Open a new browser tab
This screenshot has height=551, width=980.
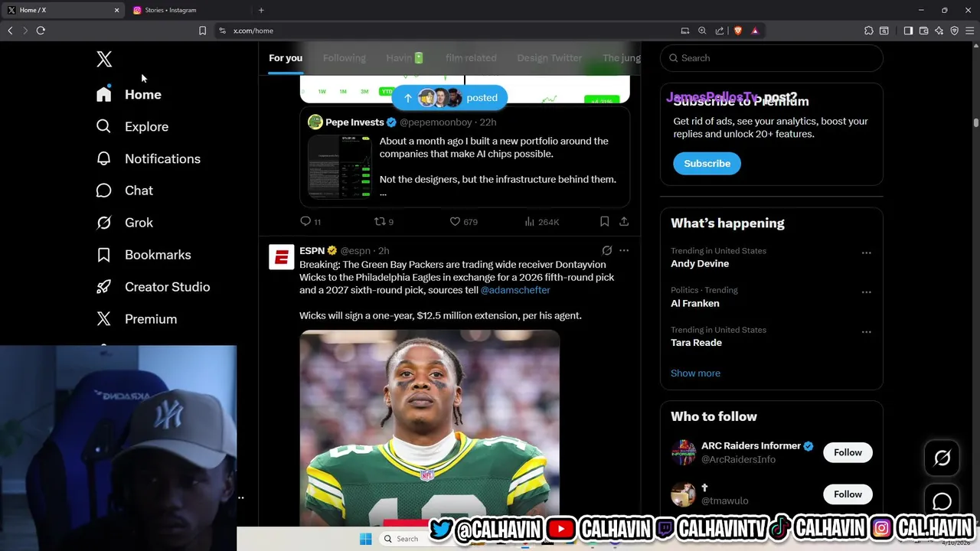click(x=261, y=10)
